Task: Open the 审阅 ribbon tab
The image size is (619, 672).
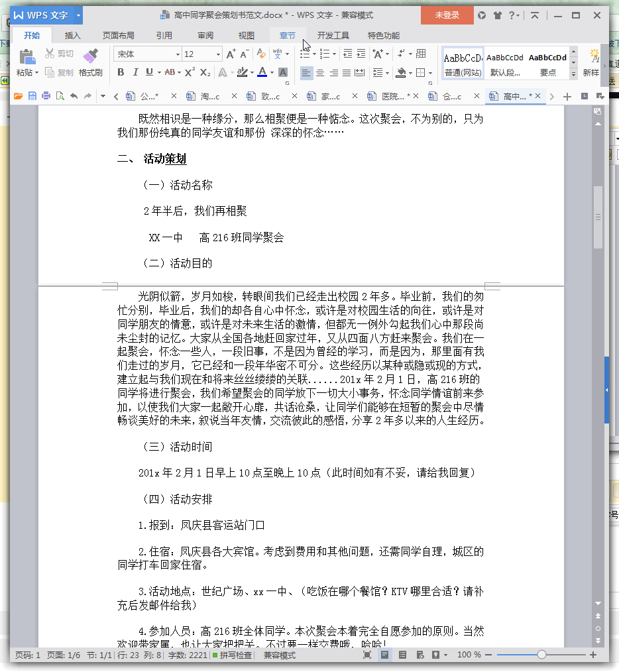Action: click(205, 36)
